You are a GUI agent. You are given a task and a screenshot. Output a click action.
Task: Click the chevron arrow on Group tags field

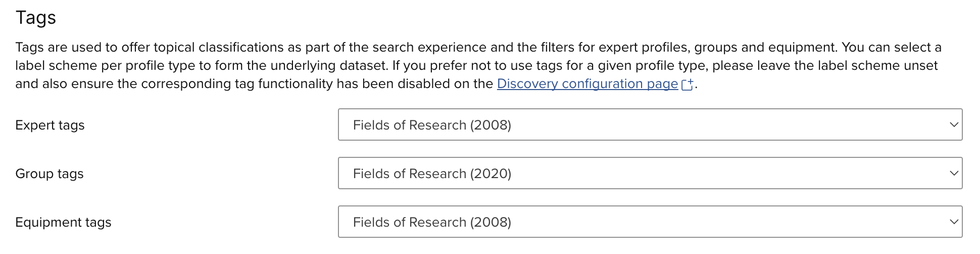click(953, 174)
